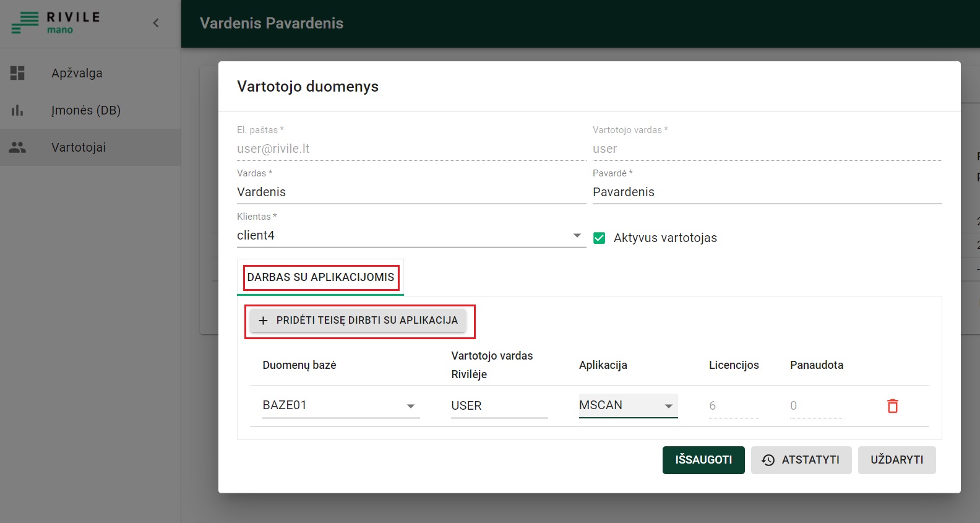Viewport: 980px width, 523px height.
Task: Open Įmonės (DB) in the sidebar menu
Action: coord(86,110)
